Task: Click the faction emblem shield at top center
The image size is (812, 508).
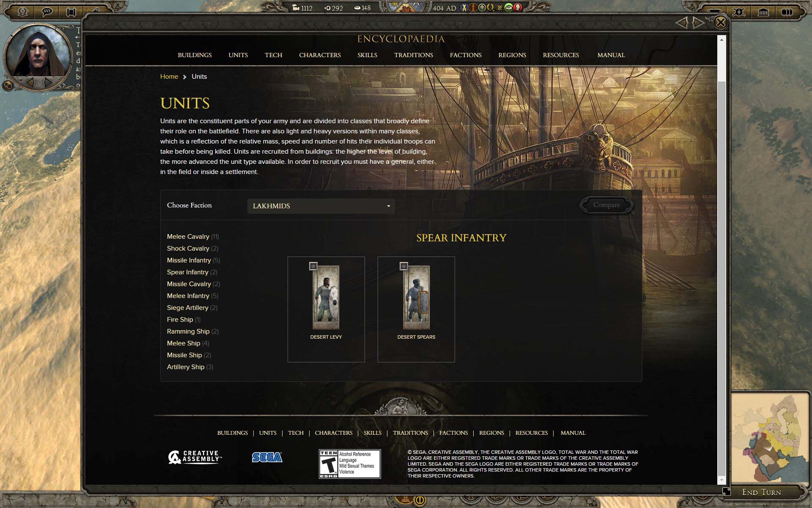Action: point(406,7)
